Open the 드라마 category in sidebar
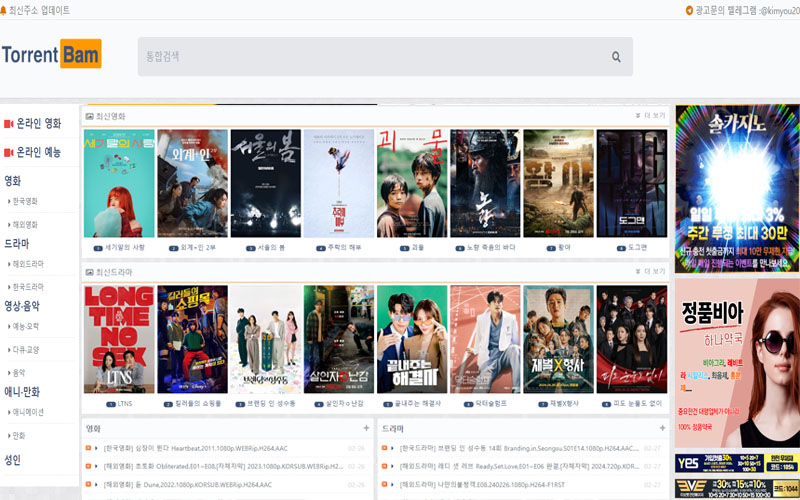The height and width of the screenshot is (500, 800). click(x=17, y=243)
